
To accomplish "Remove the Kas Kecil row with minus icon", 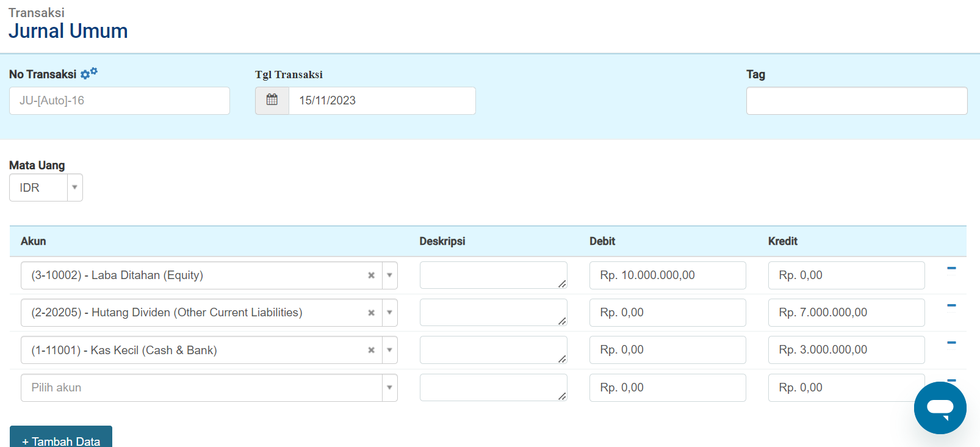I will click(x=951, y=343).
